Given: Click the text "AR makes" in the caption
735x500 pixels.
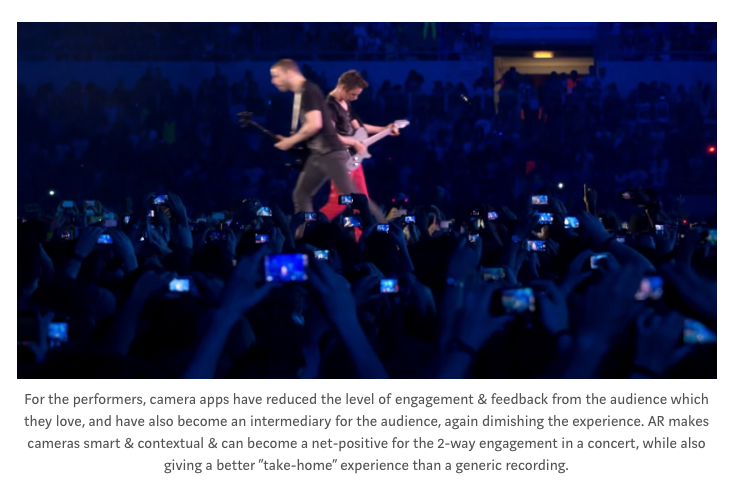Looking at the screenshot, I should [678, 421].
